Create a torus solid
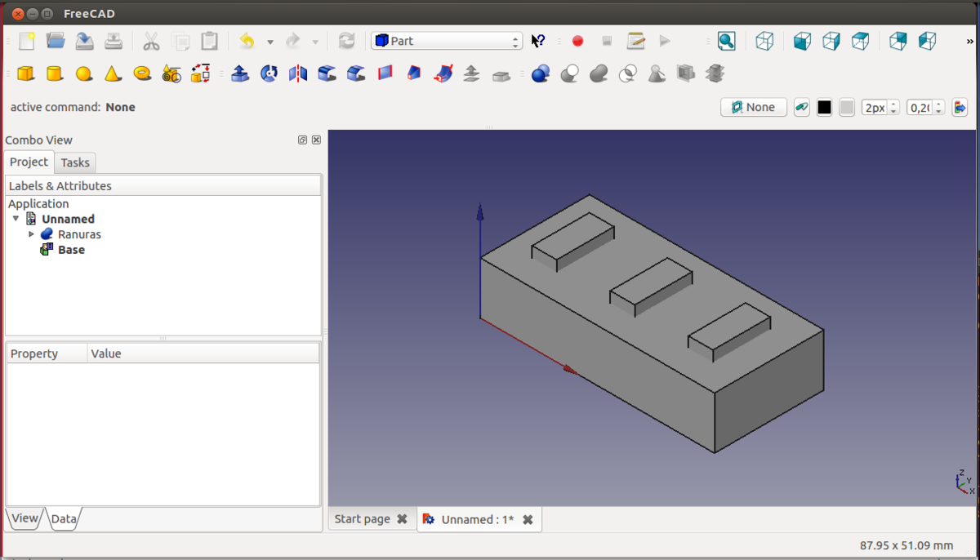This screenshot has height=560, width=980. 142,73
